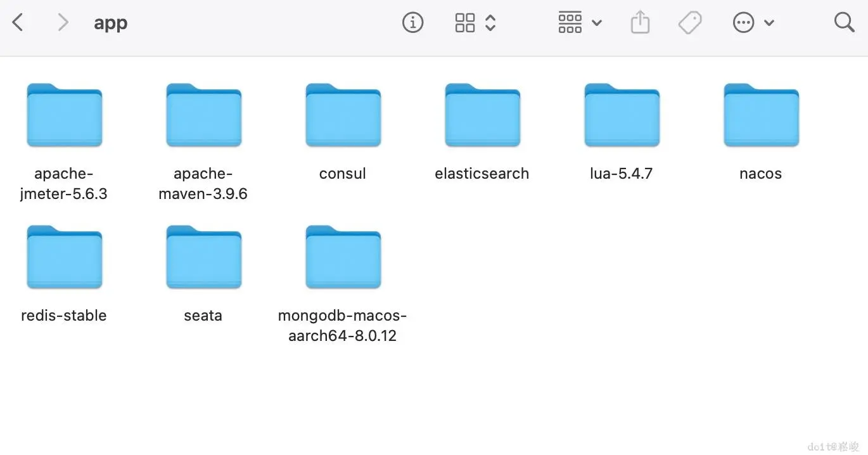Select the apache-jmeter-5.6.3 folder icon
This screenshot has height=455, width=868.
click(x=64, y=115)
